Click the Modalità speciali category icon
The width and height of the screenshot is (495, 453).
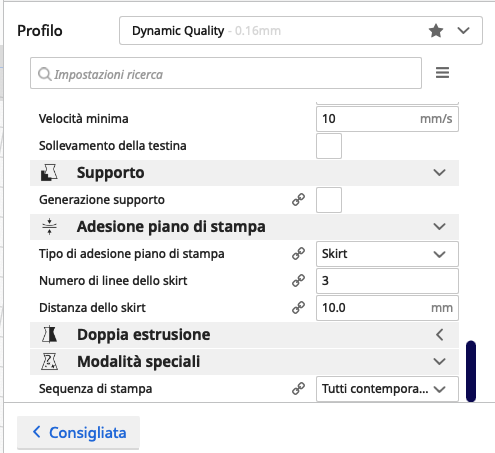pyautogui.click(x=49, y=362)
